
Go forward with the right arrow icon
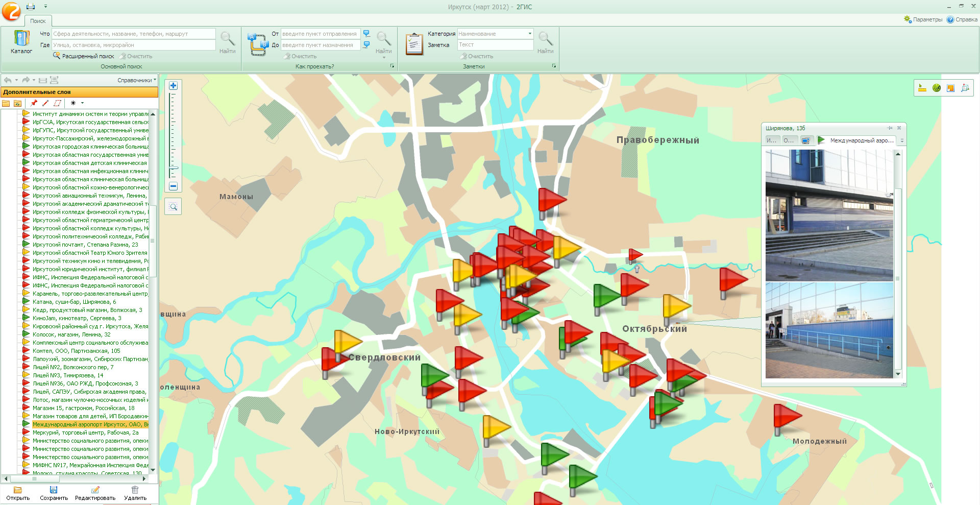coord(26,80)
